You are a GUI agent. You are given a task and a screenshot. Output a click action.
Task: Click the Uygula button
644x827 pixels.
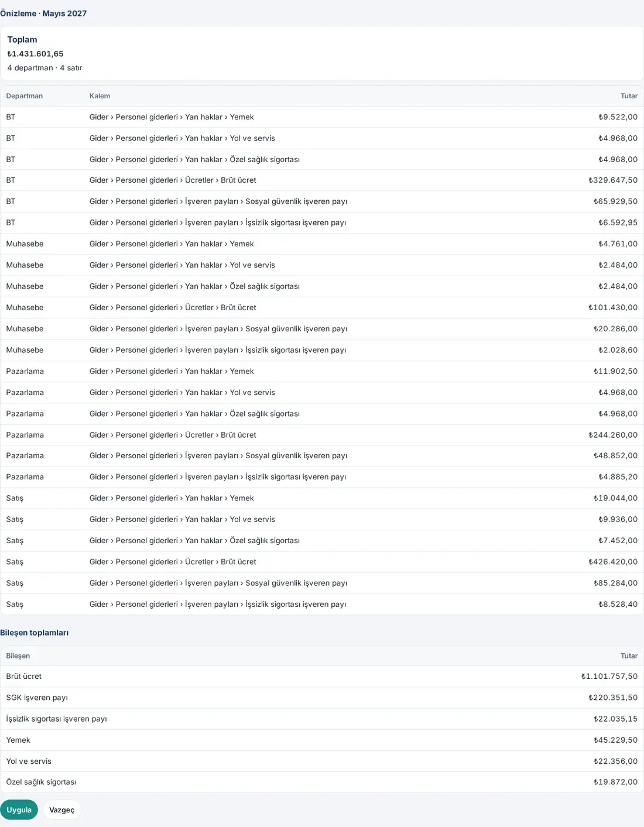tap(19, 810)
